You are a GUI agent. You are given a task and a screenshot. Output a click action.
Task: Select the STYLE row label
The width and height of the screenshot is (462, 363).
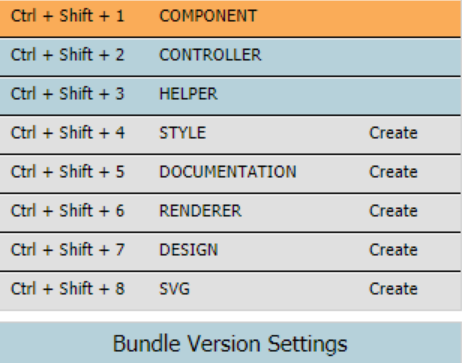click(183, 133)
